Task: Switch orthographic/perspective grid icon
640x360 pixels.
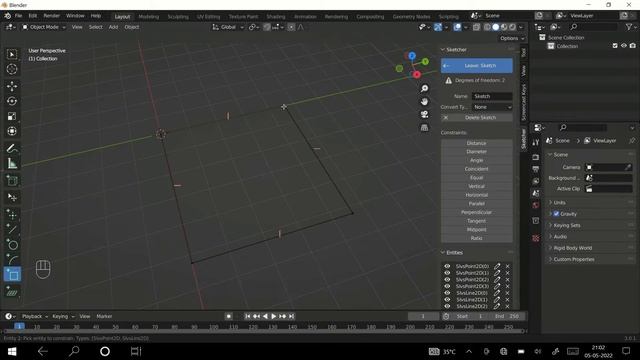Action: tap(424, 128)
